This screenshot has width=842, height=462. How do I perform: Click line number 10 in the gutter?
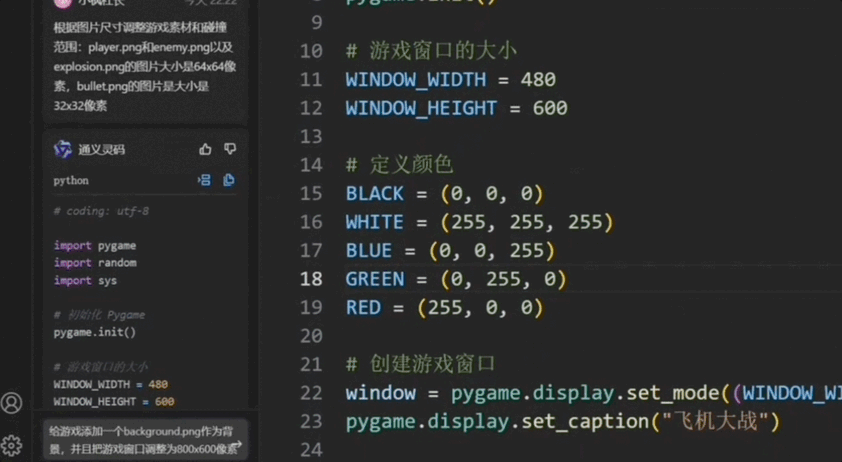pyautogui.click(x=311, y=51)
